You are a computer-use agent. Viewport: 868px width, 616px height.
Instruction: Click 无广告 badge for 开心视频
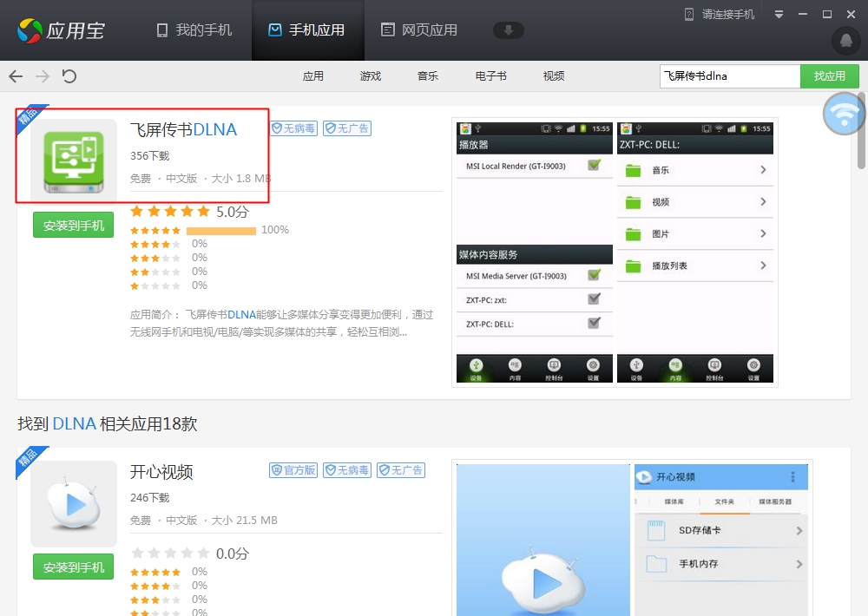[x=401, y=470]
